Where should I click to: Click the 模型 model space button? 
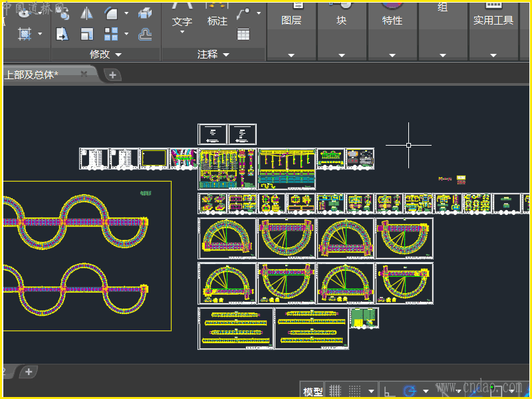[x=313, y=391]
